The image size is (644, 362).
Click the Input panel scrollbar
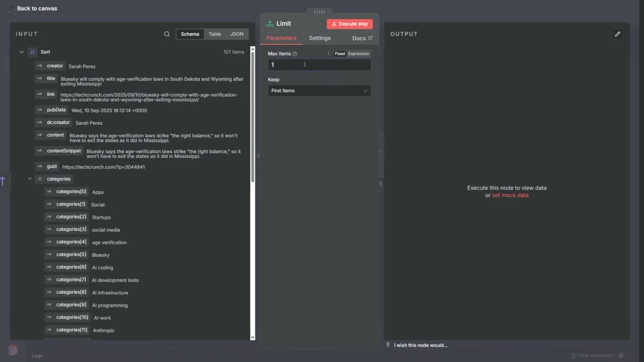[x=253, y=118]
